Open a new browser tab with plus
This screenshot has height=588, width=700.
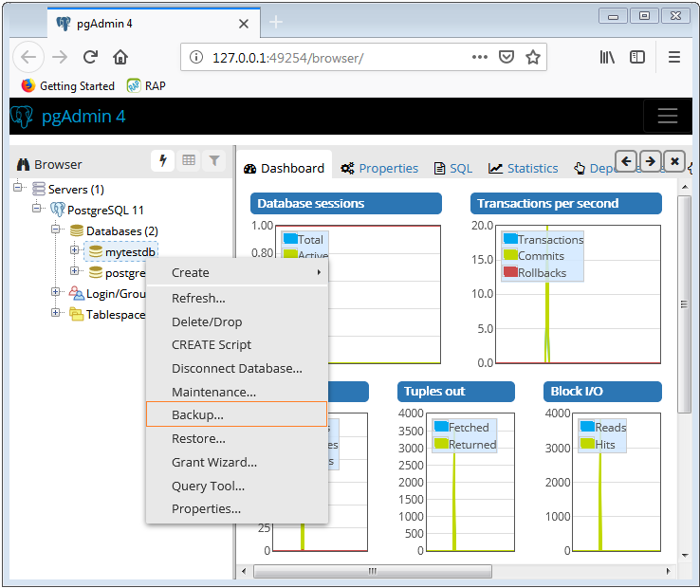tap(276, 22)
